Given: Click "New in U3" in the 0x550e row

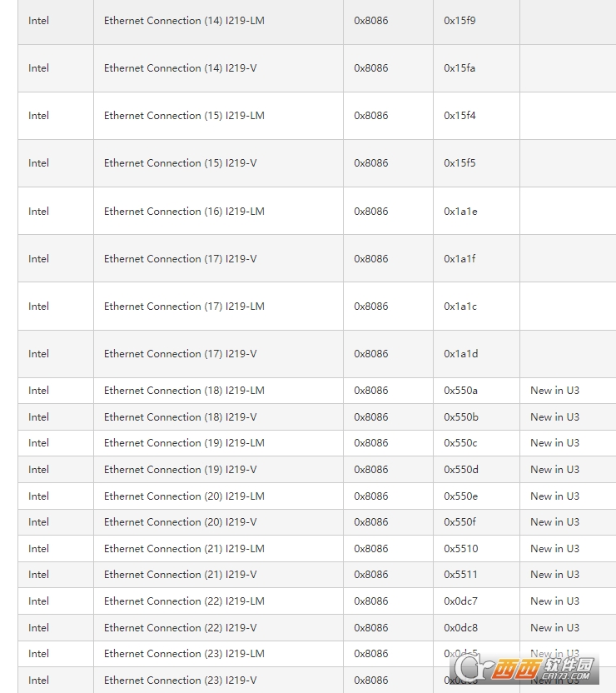Looking at the screenshot, I should pos(554,496).
